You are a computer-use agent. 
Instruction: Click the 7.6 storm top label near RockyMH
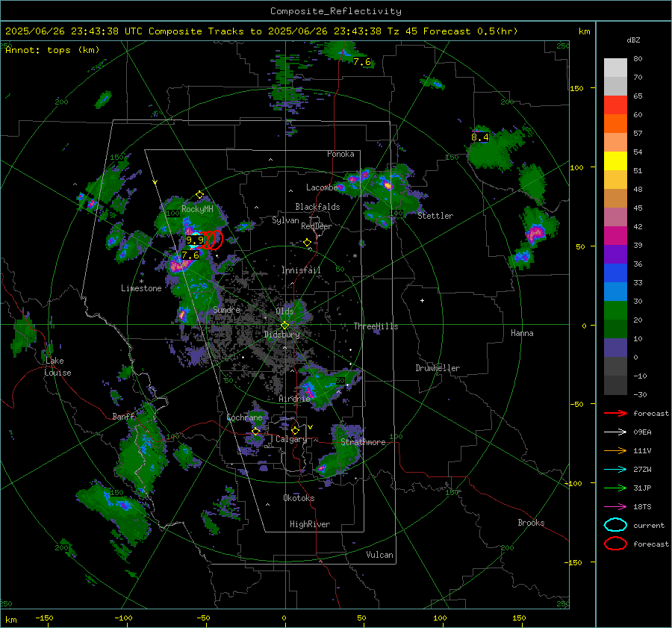click(190, 255)
